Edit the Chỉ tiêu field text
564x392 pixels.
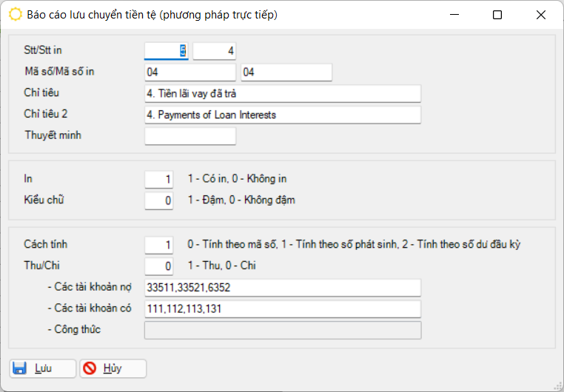pos(283,93)
